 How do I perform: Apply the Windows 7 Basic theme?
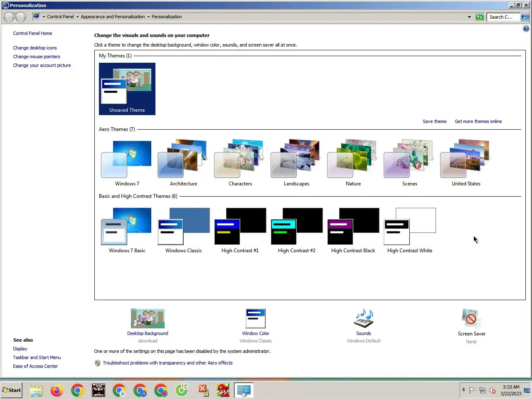pos(127,231)
